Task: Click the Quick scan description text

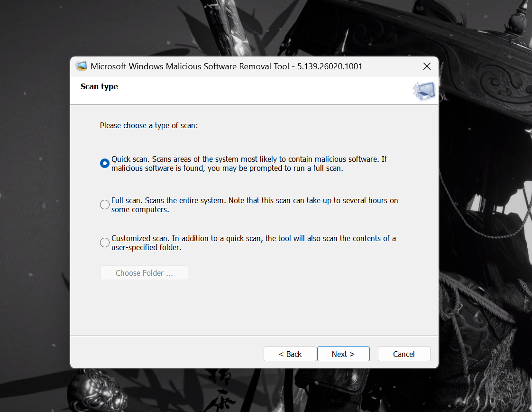Action: [x=249, y=164]
